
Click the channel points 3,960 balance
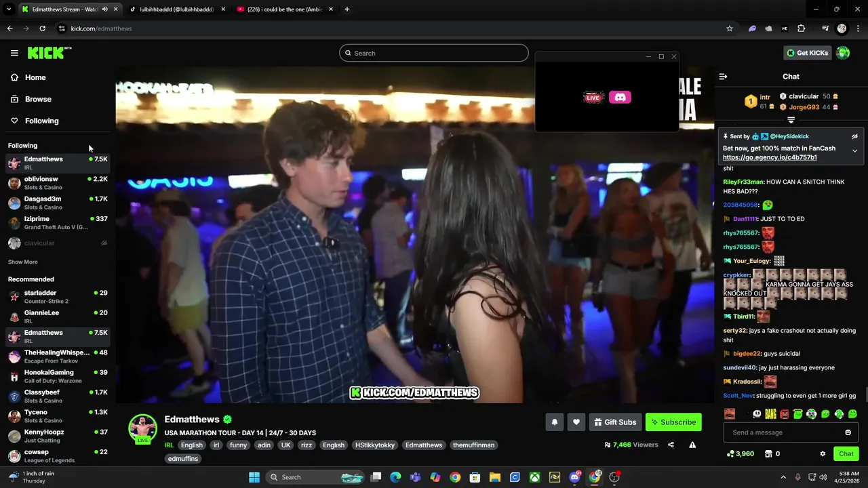click(740, 454)
